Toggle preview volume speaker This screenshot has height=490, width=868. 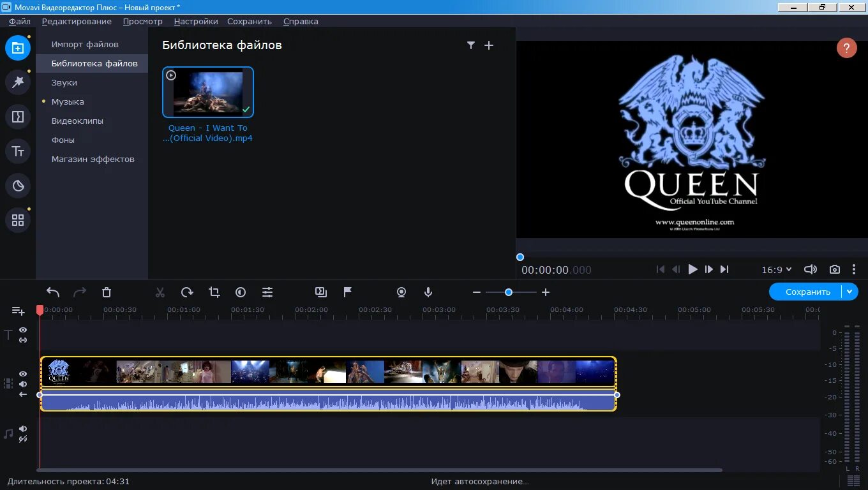pyautogui.click(x=811, y=269)
